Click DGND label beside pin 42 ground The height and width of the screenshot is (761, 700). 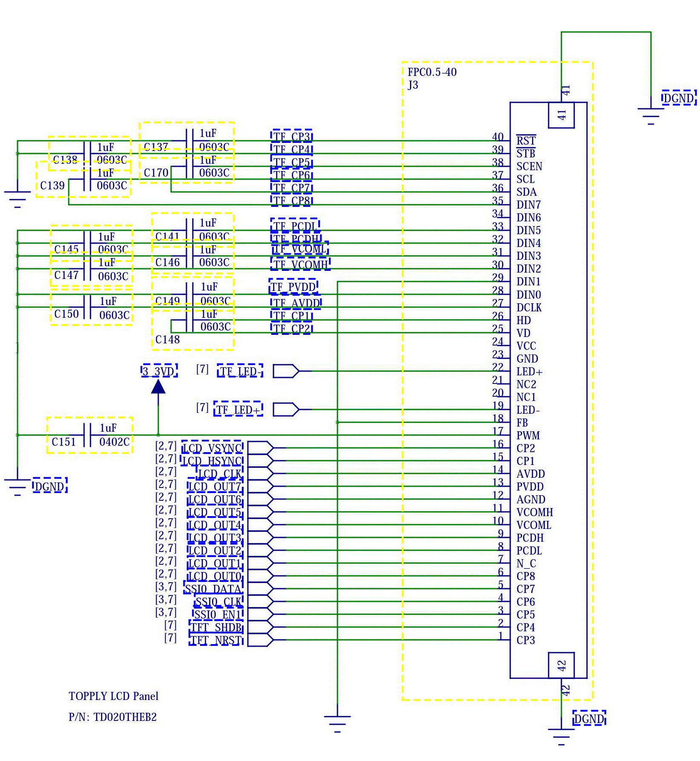pos(589,719)
